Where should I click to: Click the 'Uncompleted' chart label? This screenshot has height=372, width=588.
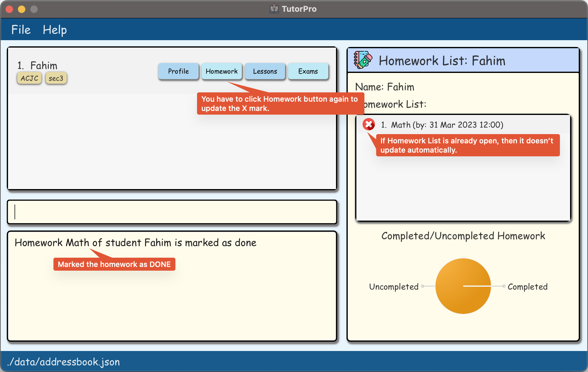tap(394, 287)
